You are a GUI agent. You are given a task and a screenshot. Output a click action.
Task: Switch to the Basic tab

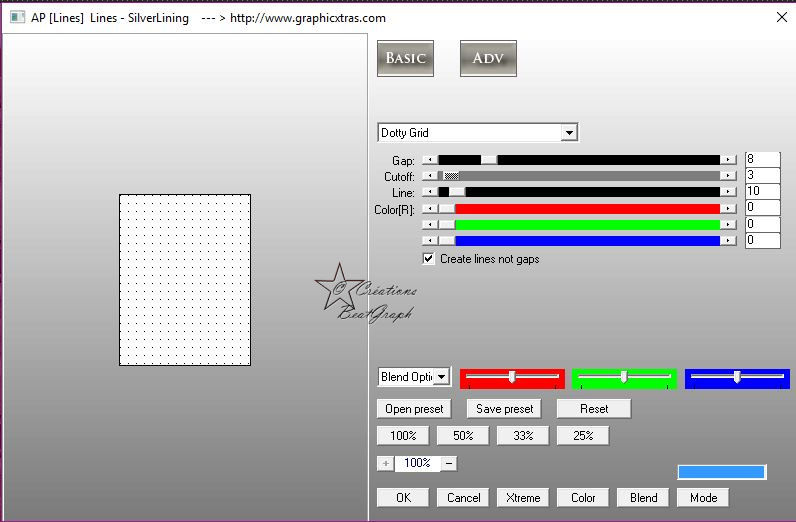pos(405,58)
